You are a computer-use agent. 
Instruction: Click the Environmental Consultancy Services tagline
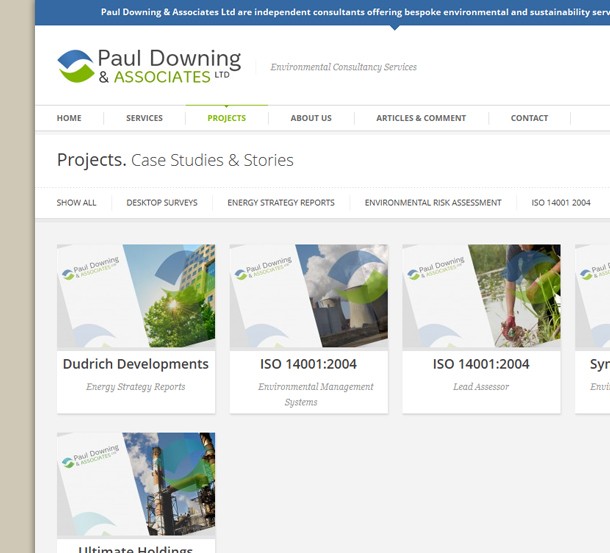[344, 67]
